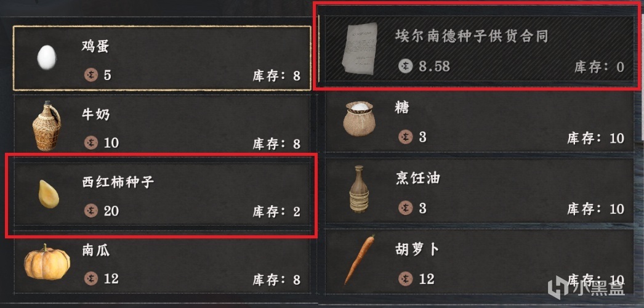Click the sugar sack icon
This screenshot has height=308, width=644.
[x=360, y=119]
